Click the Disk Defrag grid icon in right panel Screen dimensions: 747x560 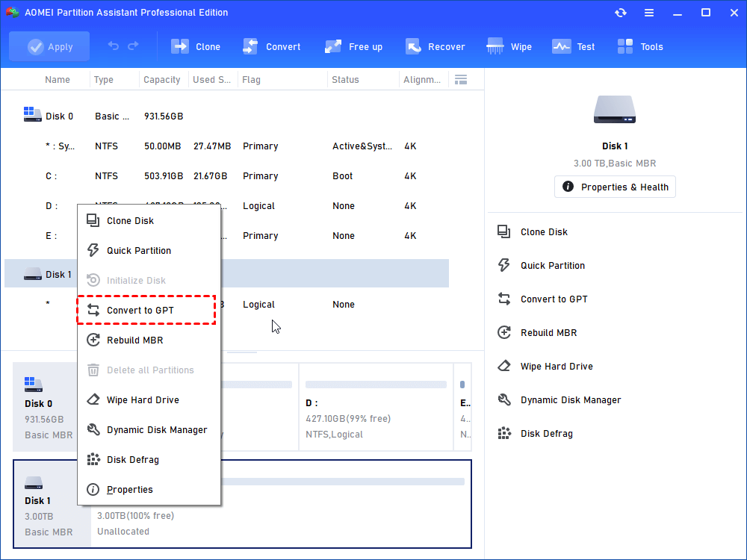coord(504,433)
